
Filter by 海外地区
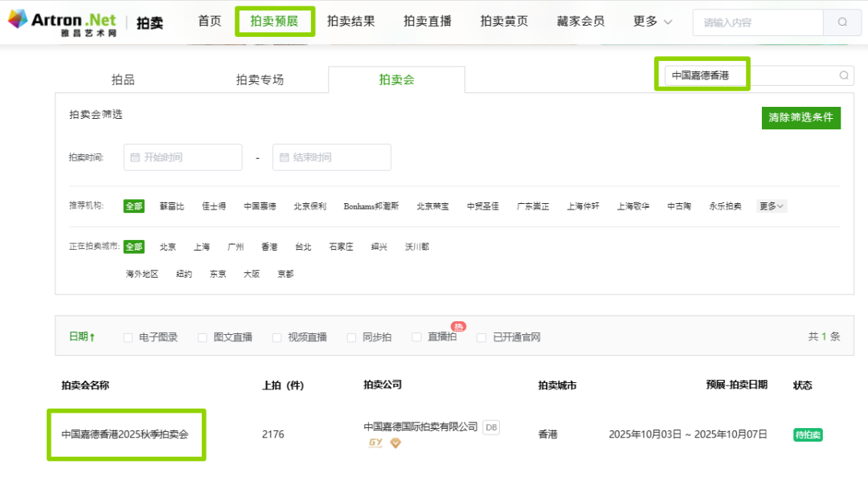(x=142, y=274)
